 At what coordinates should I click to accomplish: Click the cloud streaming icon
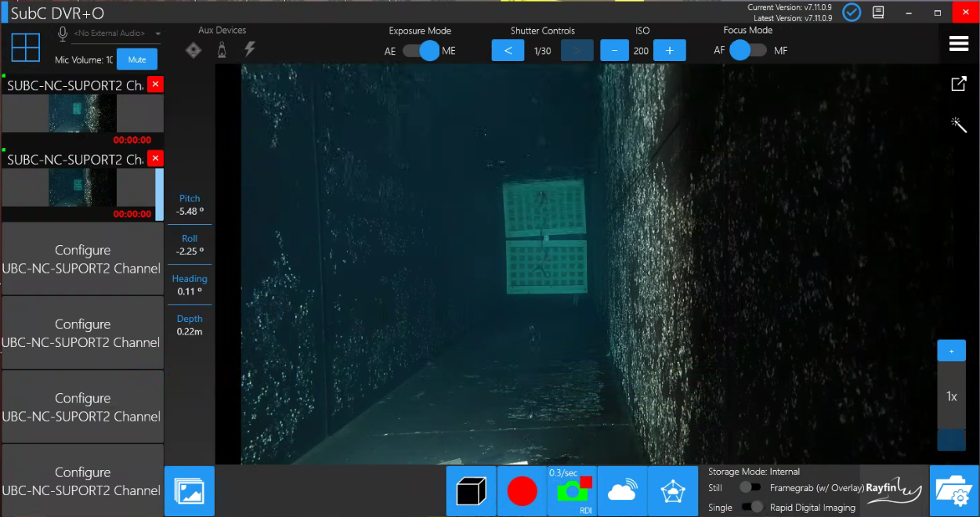pos(622,491)
